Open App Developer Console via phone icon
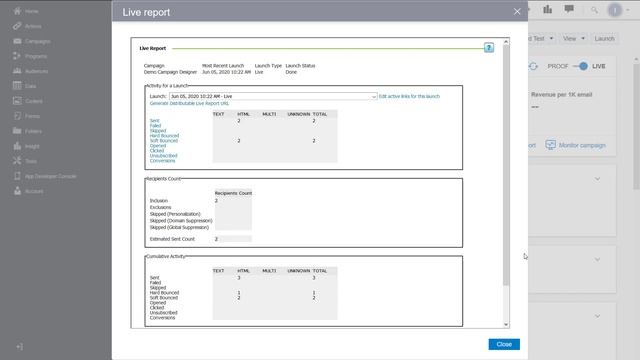Image resolution: width=640 pixels, height=360 pixels. 17,176
